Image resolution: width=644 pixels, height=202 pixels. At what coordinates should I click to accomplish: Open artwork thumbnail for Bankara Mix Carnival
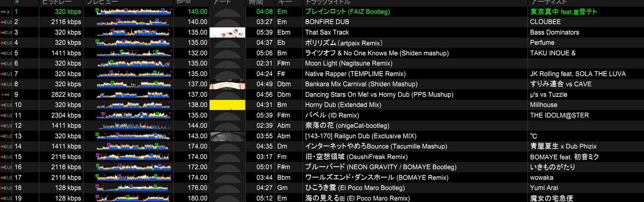click(x=227, y=84)
